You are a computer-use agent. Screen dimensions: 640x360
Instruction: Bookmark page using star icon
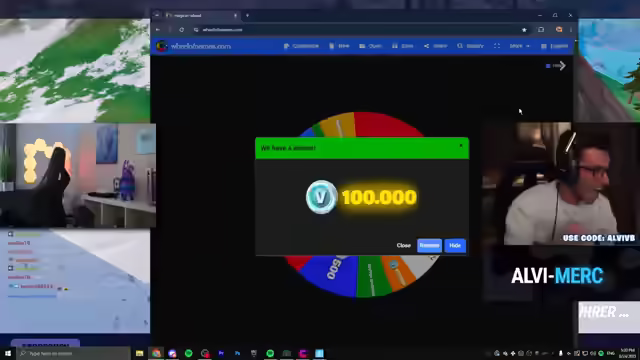(524, 30)
